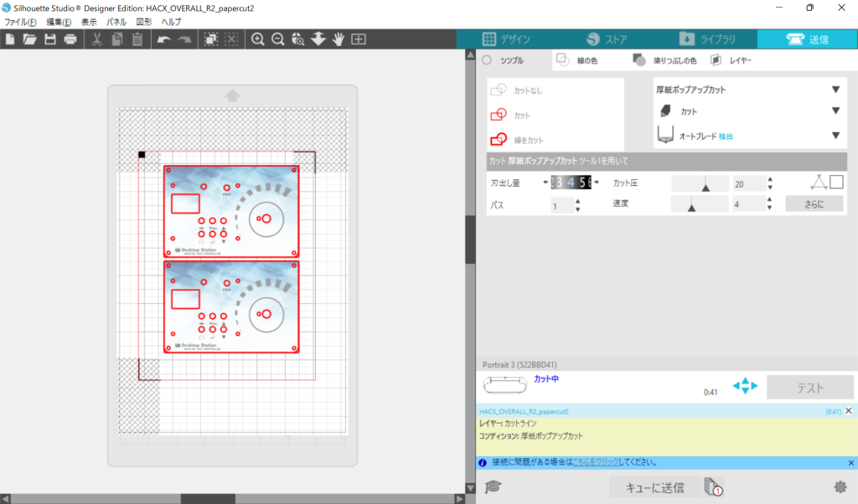Select the シンプル radio button

coord(487,60)
